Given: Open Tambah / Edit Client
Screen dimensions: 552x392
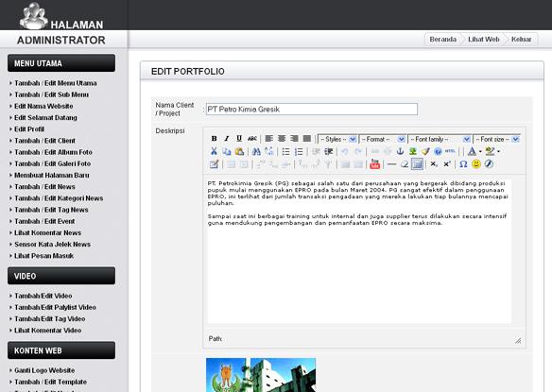Looking at the screenshot, I should (44, 141).
